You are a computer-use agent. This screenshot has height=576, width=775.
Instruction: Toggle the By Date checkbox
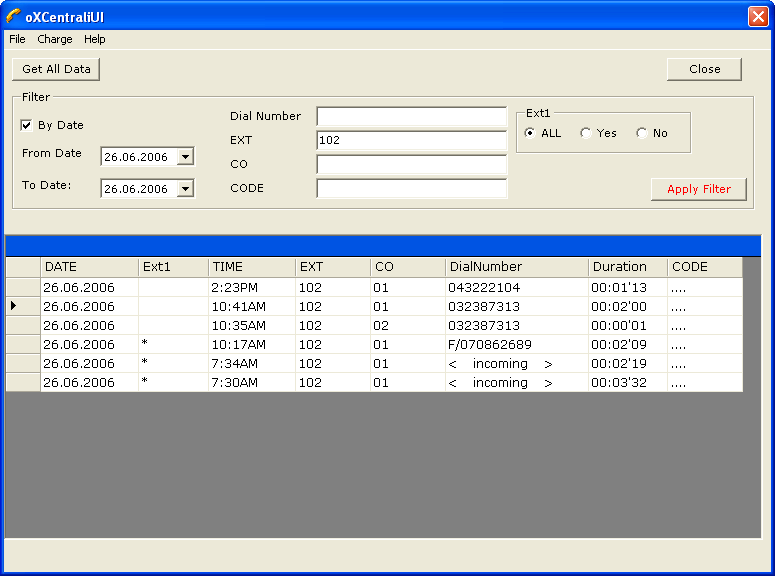coord(27,125)
